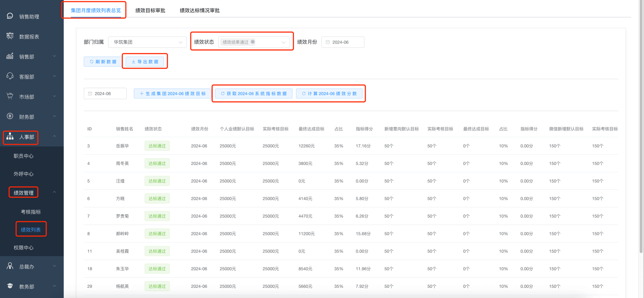Switch to the 绩效达标情况审批 tab
The height and width of the screenshot is (298, 644).
[200, 11]
